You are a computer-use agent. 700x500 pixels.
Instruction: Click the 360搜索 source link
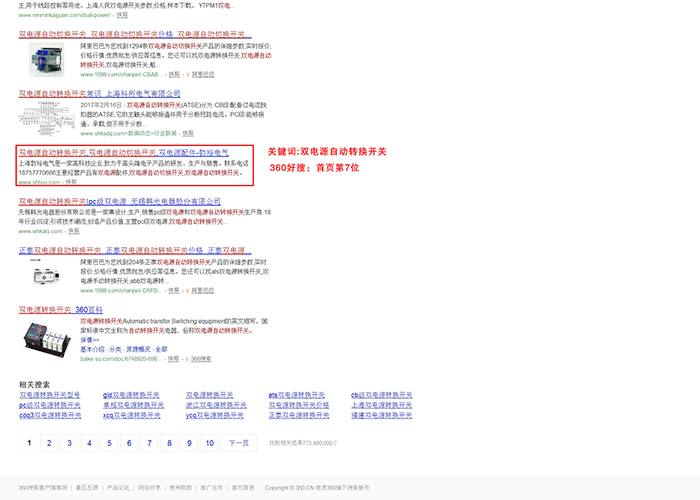pos(201,359)
